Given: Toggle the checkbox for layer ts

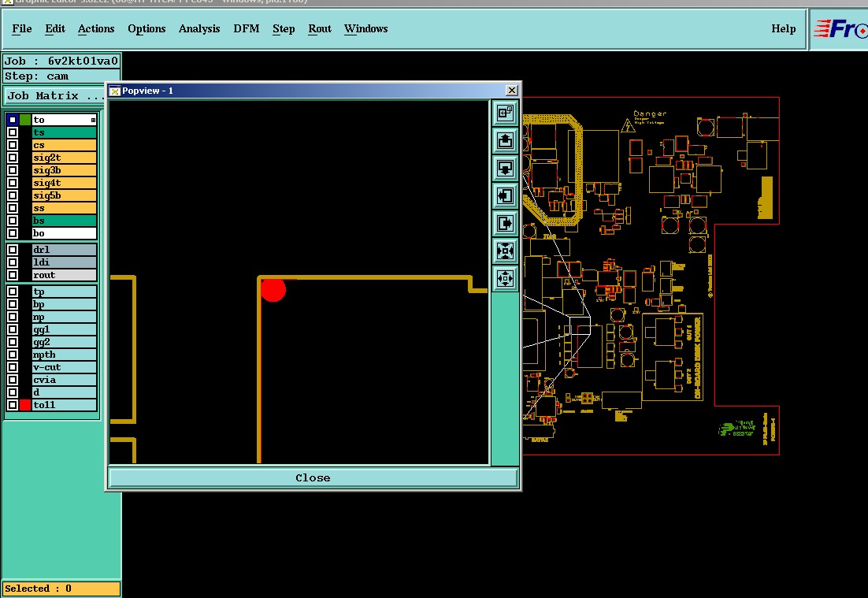Looking at the screenshot, I should 12,132.
